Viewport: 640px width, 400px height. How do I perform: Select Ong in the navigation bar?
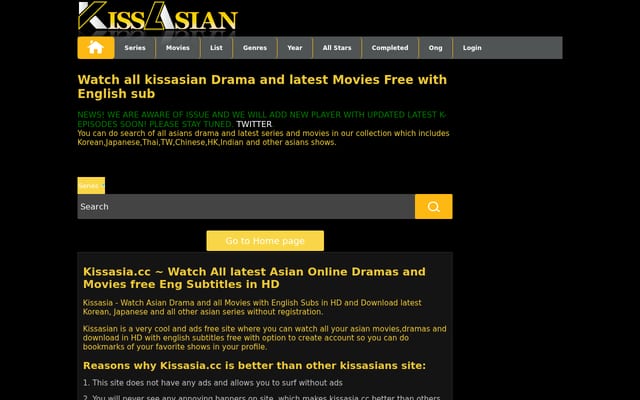point(436,48)
